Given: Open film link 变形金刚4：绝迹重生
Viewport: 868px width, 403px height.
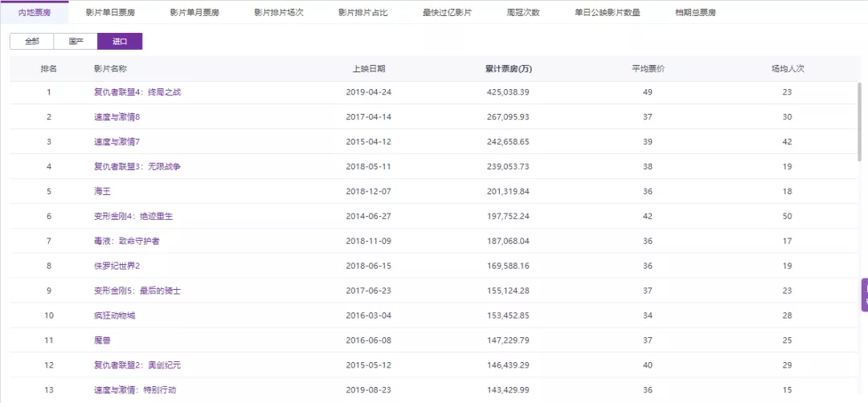Looking at the screenshot, I should coord(133,217).
